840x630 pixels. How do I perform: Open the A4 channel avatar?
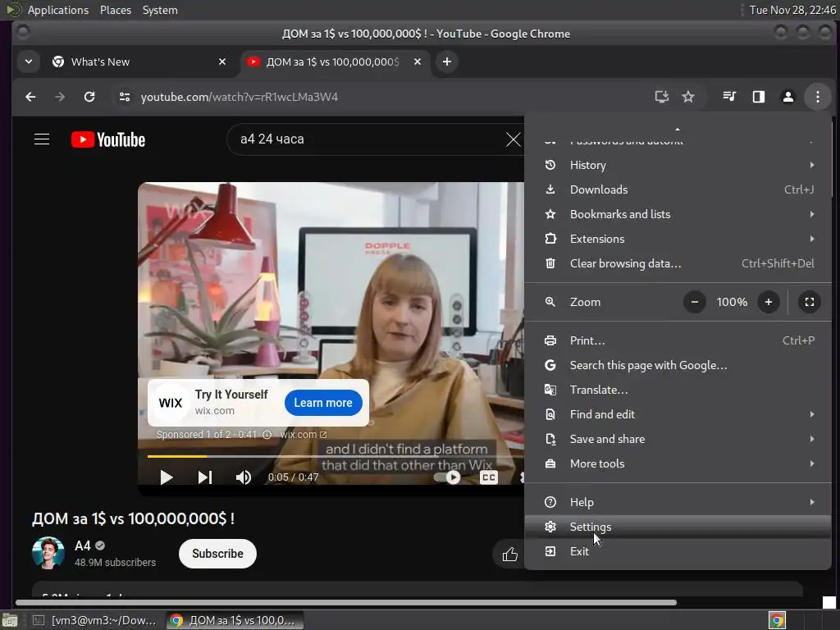point(48,554)
